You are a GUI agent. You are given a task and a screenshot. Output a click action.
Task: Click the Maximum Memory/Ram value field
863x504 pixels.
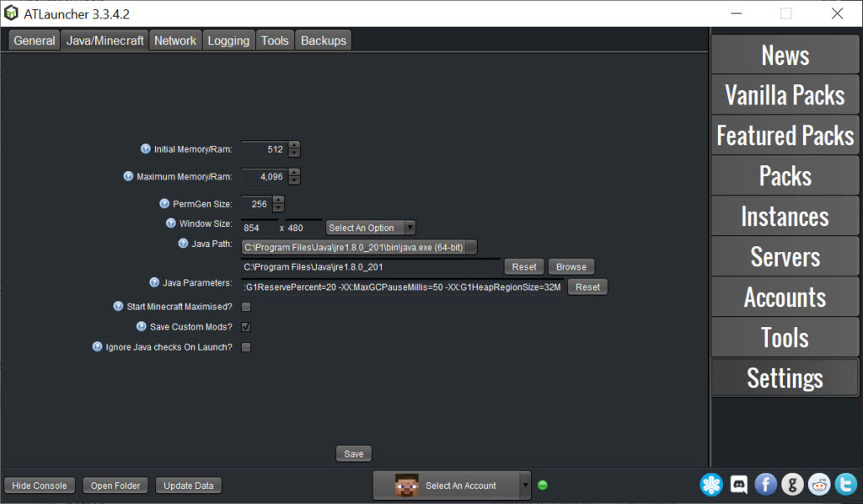coord(265,177)
